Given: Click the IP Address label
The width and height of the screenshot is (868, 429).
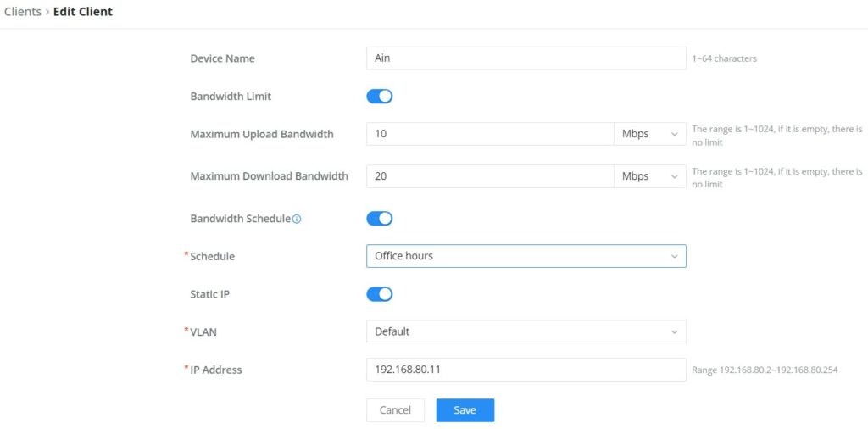Looking at the screenshot, I should point(216,370).
